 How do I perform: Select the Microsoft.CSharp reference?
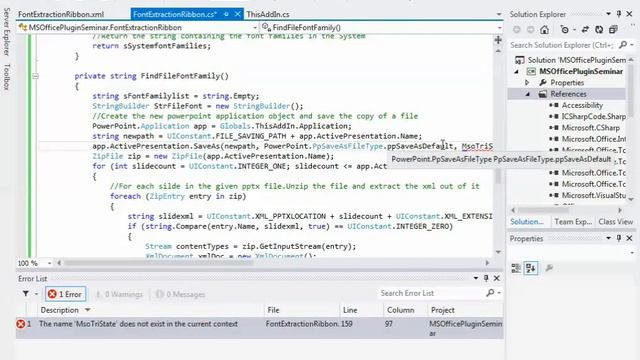(x=591, y=128)
